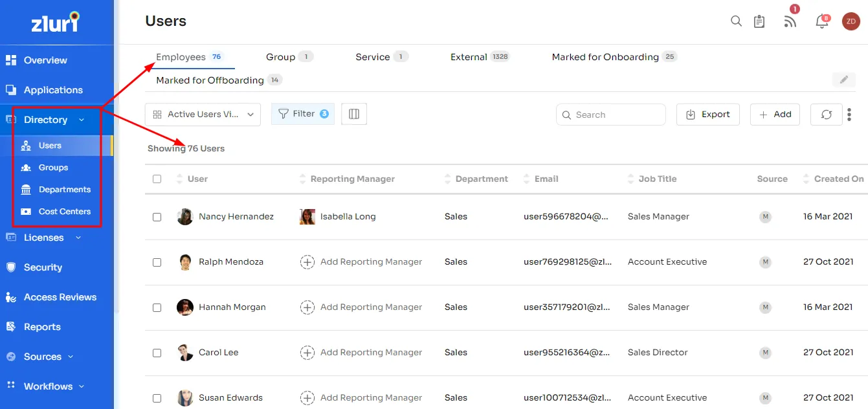Select the checkbox for Susan Edwards
Viewport: 868px width, 409px height.
pos(157,398)
